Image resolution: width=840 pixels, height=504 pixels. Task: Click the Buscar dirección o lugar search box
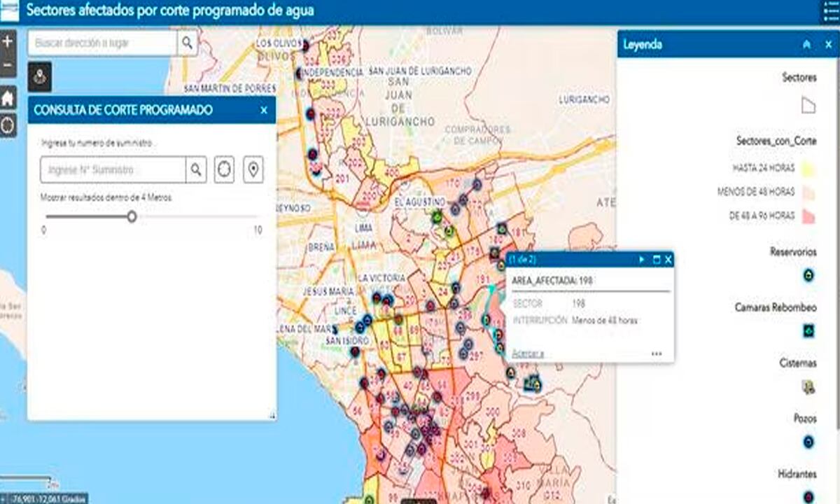click(98, 43)
